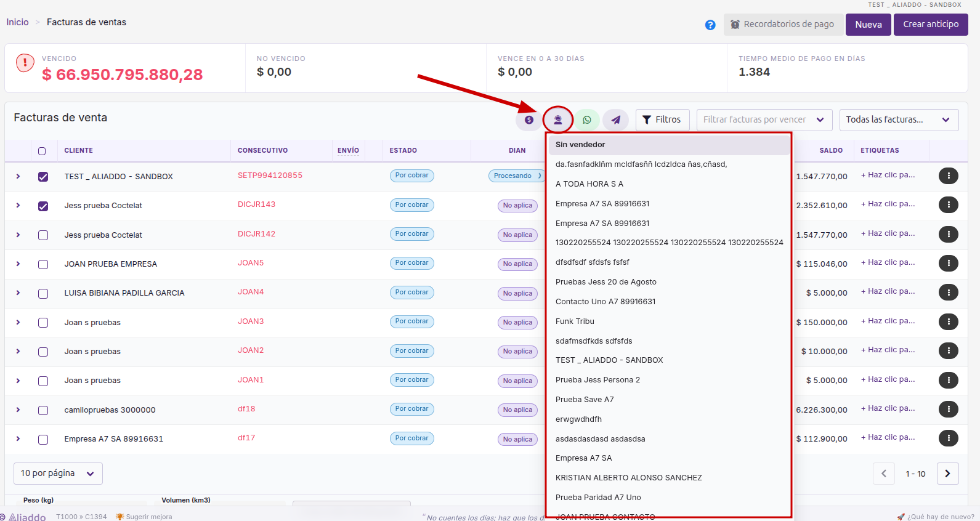
Task: Go to Inicio breadcrumb link
Action: (17, 22)
